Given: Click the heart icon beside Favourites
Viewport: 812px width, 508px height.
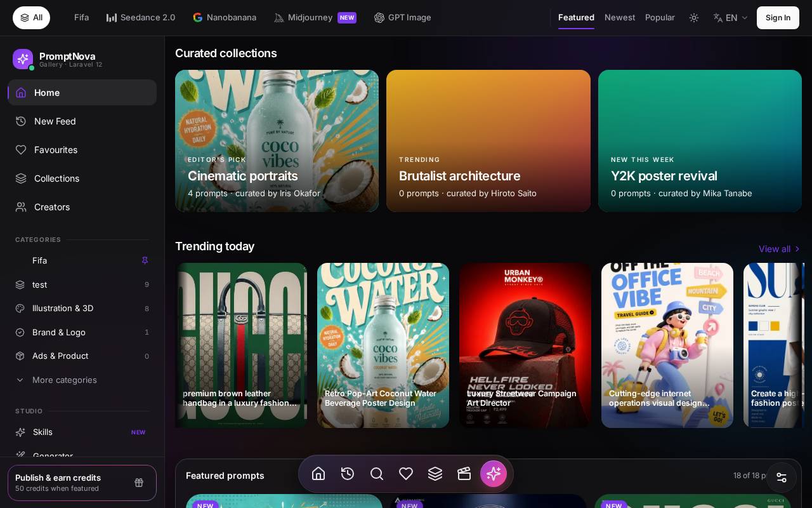Looking at the screenshot, I should click(x=21, y=150).
